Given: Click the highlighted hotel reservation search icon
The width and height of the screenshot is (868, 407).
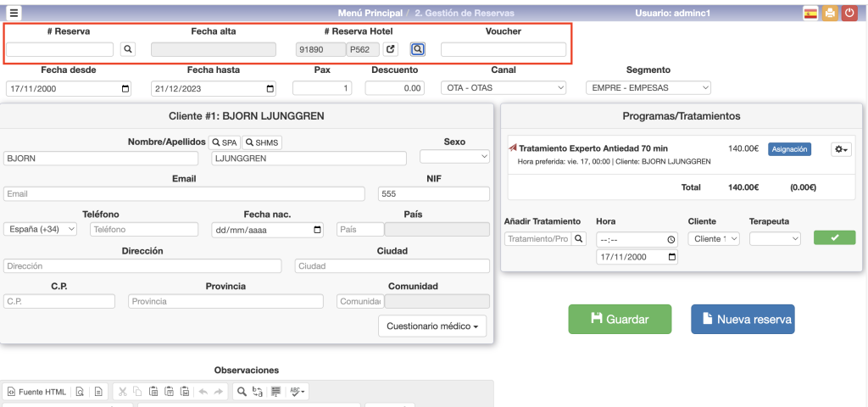Looking at the screenshot, I should click(x=418, y=50).
